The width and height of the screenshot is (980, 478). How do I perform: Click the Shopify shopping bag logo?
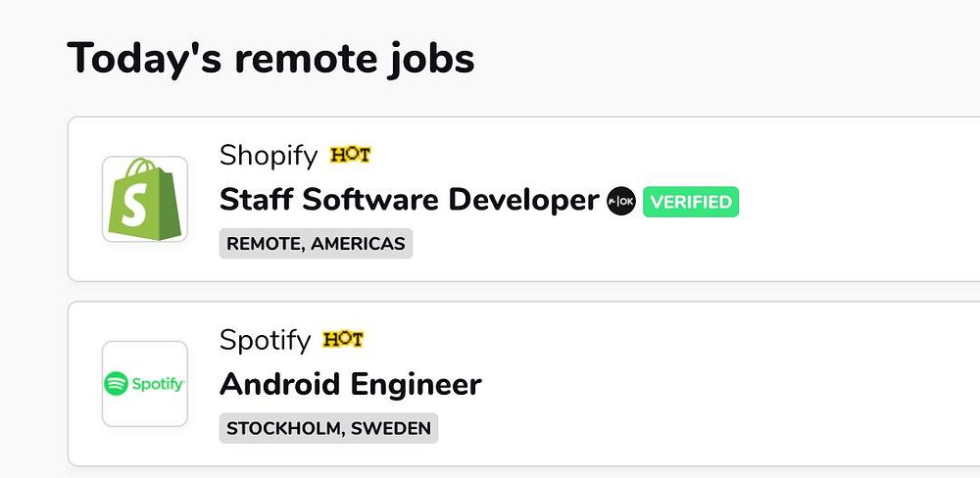[145, 199]
